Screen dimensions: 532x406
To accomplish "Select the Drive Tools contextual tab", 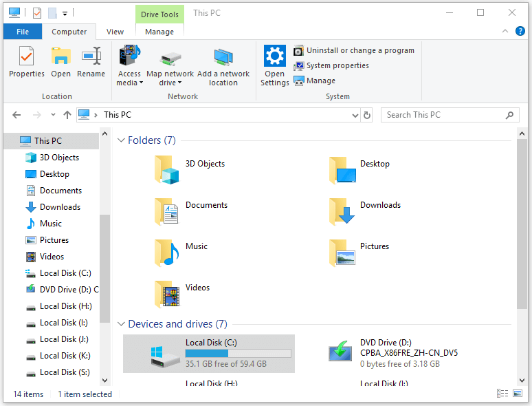I will point(159,14).
